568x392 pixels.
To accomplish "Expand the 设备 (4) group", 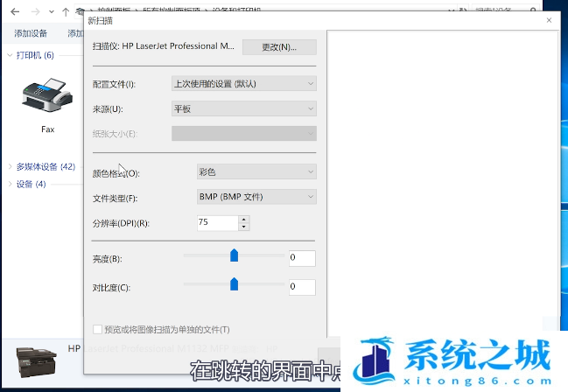I will pyautogui.click(x=11, y=184).
